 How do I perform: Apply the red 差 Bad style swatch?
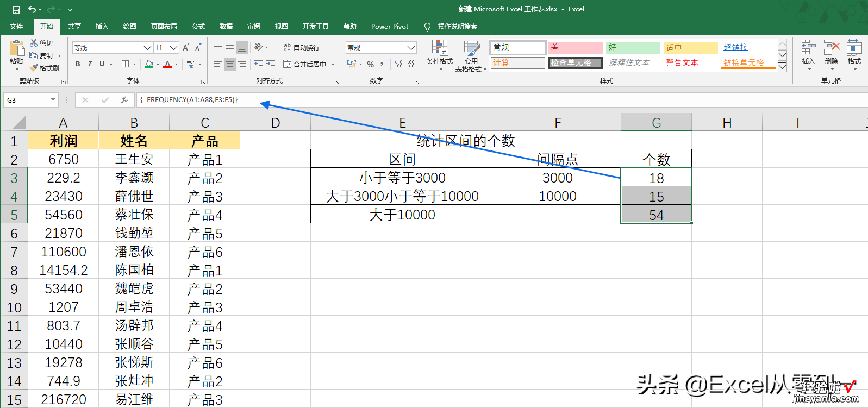point(576,47)
